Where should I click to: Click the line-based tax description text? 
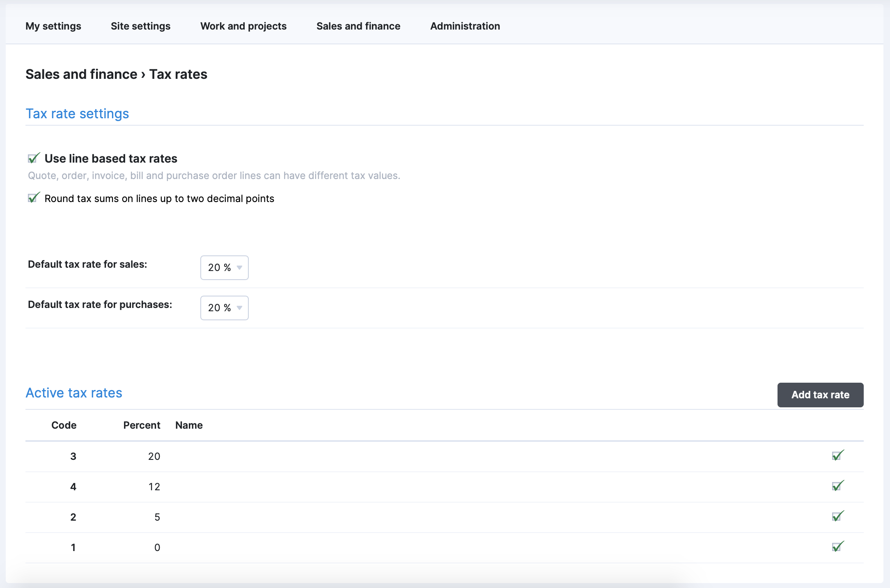click(214, 175)
